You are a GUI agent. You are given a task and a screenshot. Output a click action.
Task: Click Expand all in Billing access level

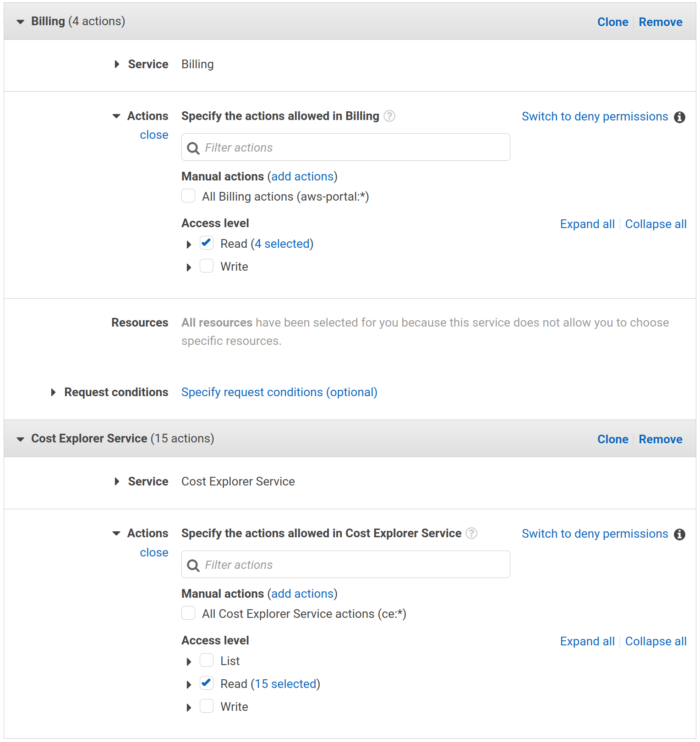click(587, 224)
